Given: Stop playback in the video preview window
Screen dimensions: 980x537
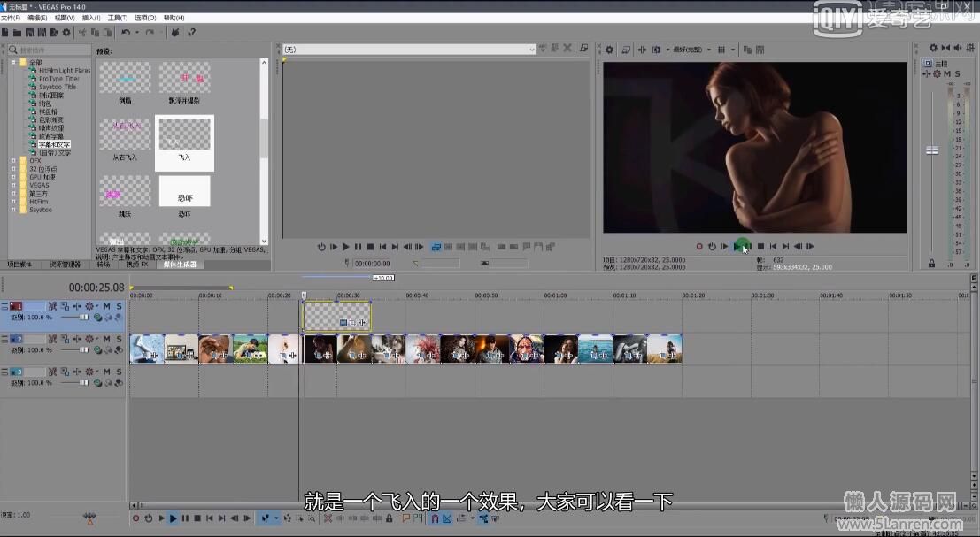Looking at the screenshot, I should tap(760, 247).
